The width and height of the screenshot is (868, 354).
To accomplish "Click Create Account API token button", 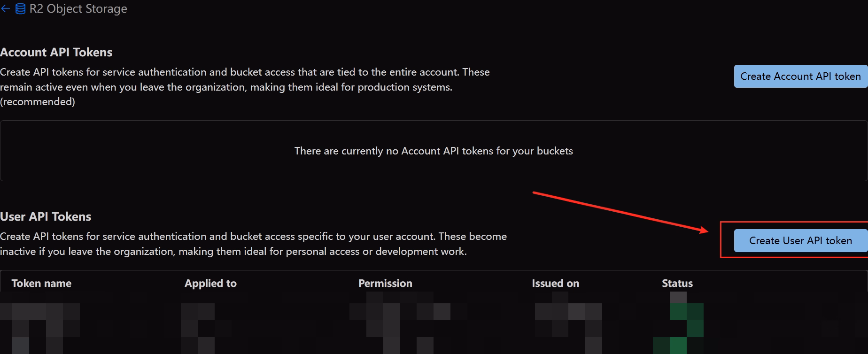I will pos(800,76).
